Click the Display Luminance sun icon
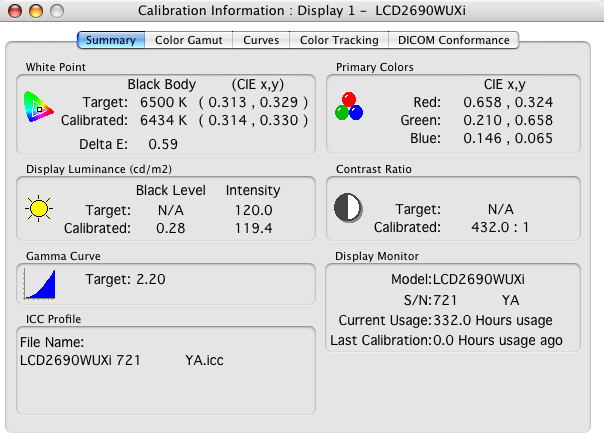 [x=39, y=208]
